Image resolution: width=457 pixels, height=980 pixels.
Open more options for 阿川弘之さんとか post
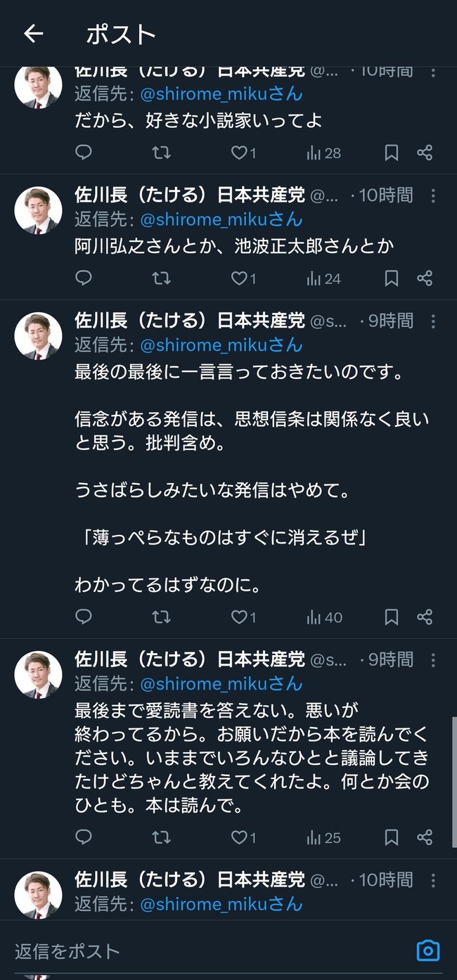tap(433, 195)
